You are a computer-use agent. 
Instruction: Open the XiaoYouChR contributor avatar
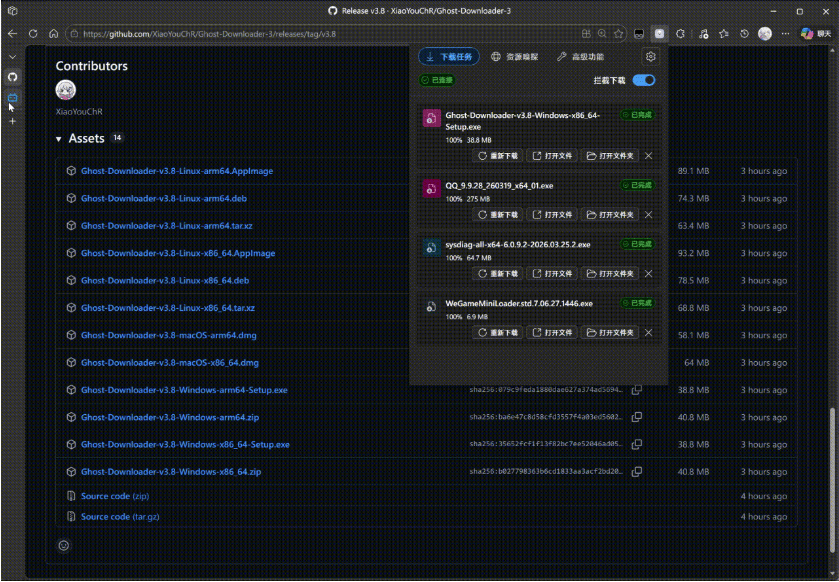66,90
